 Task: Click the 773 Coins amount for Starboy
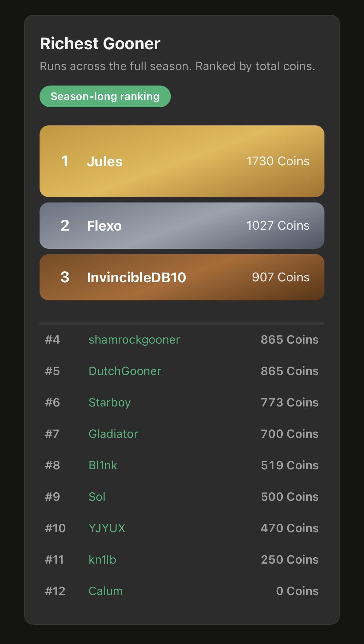point(289,403)
